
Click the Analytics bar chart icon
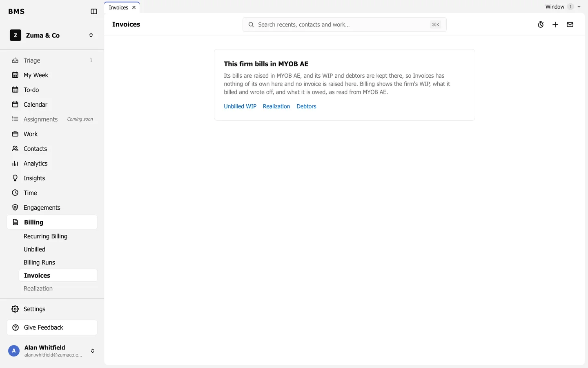(x=15, y=164)
